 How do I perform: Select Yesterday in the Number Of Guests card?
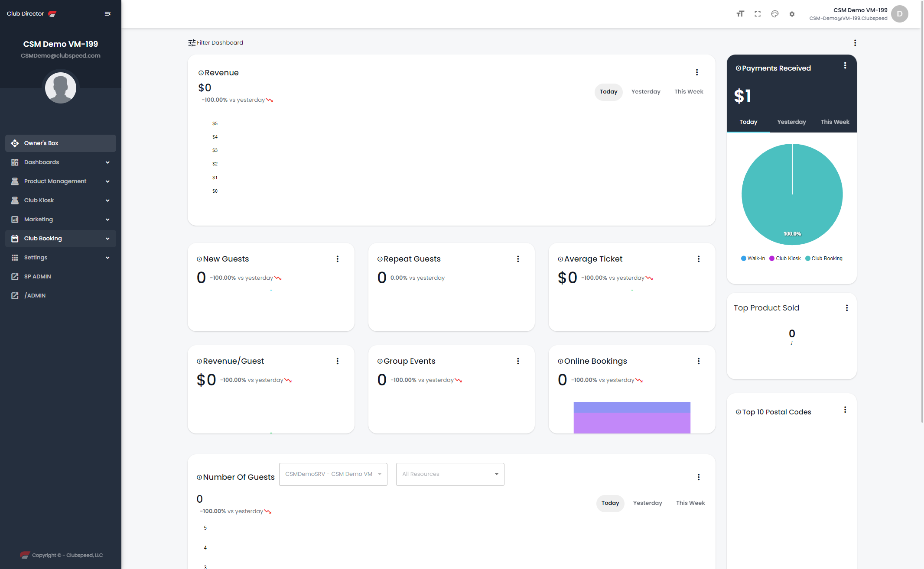[647, 503]
